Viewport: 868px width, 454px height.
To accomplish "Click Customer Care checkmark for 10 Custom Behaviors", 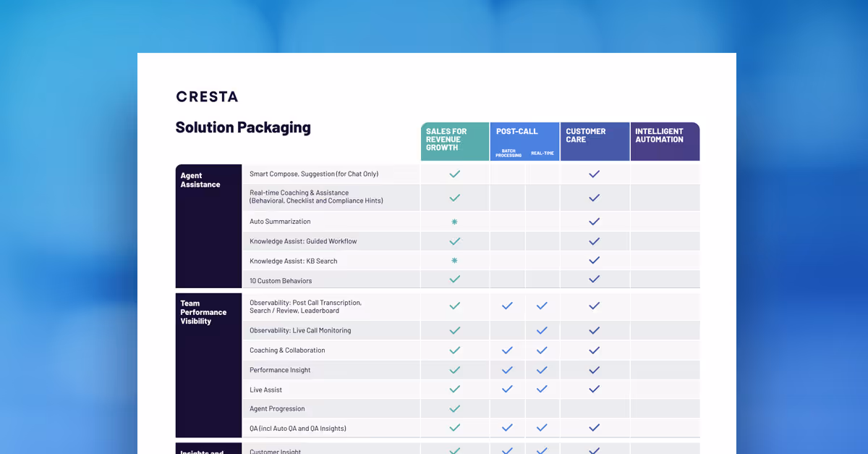I will 594,279.
